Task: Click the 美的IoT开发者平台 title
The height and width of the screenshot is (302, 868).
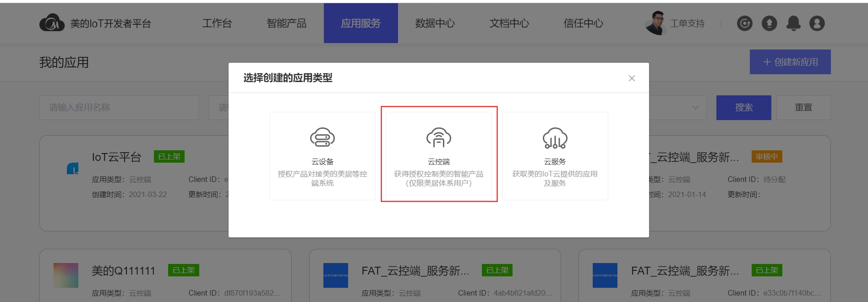Action: click(111, 23)
